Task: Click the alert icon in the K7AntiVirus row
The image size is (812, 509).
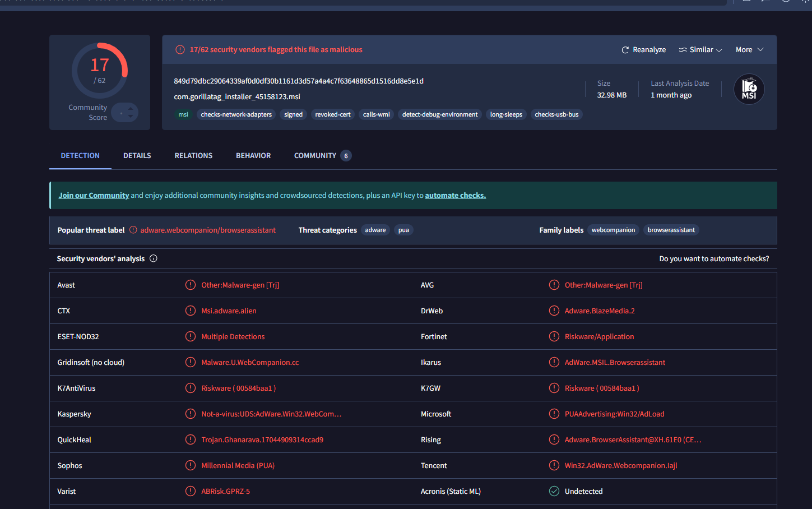Action: pos(191,388)
